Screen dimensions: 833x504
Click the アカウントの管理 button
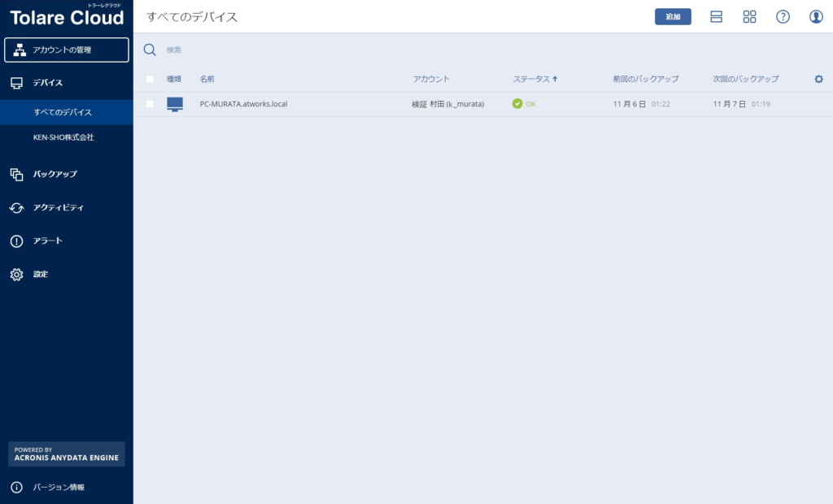[67, 50]
